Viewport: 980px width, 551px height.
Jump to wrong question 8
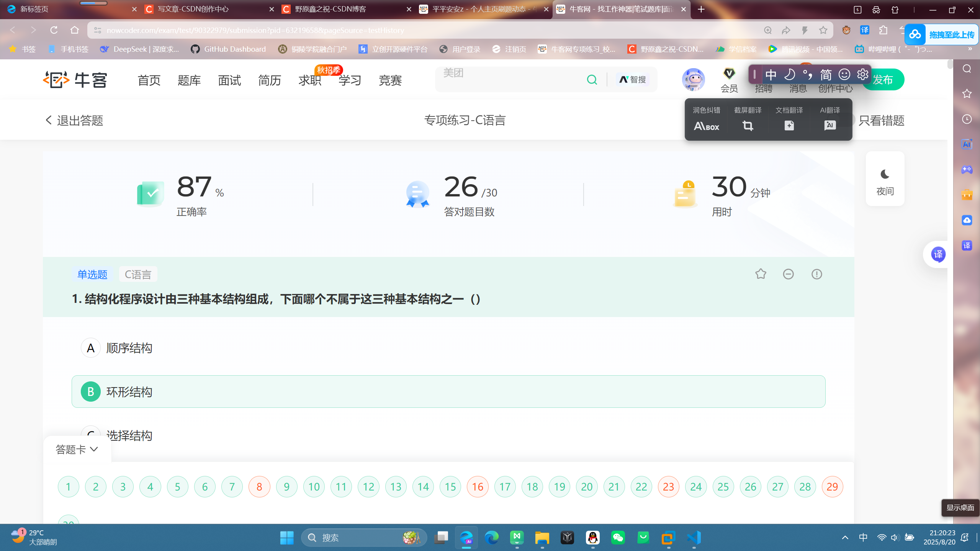coord(259,487)
